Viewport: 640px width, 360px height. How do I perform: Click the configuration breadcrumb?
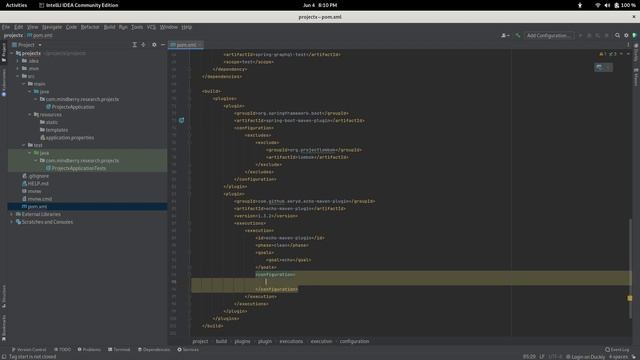pyautogui.click(x=354, y=341)
